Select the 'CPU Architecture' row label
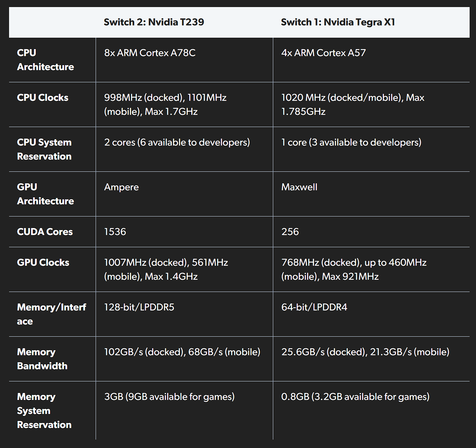The width and height of the screenshot is (476, 448). pos(45,60)
